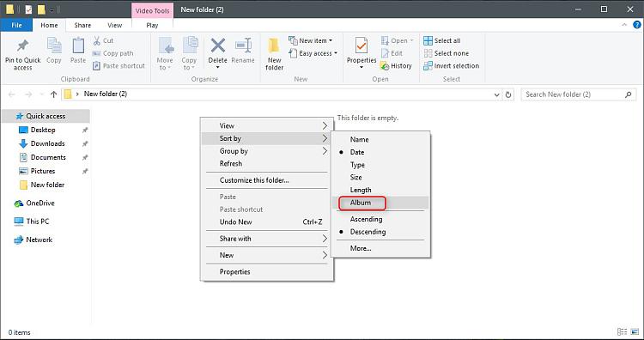Click the Back navigation arrow
The width and height of the screenshot is (644, 340).
[x=11, y=94]
